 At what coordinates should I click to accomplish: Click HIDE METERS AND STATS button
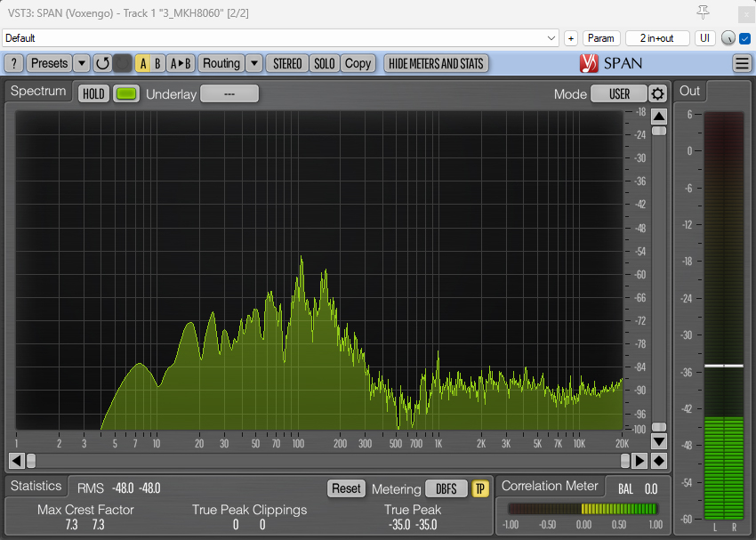[436, 63]
